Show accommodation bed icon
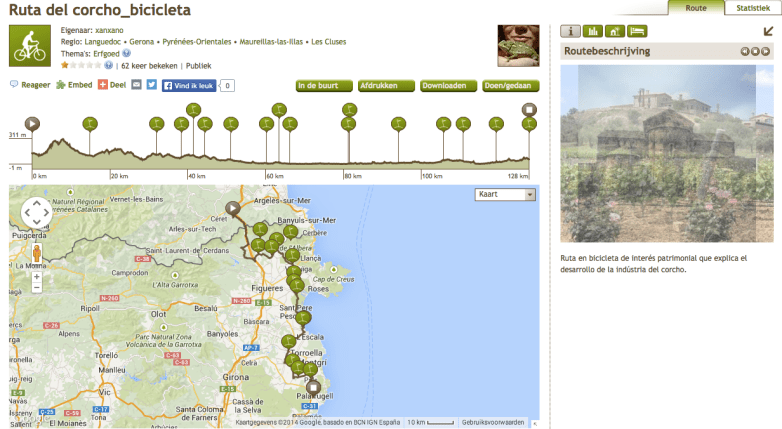 click(x=637, y=31)
